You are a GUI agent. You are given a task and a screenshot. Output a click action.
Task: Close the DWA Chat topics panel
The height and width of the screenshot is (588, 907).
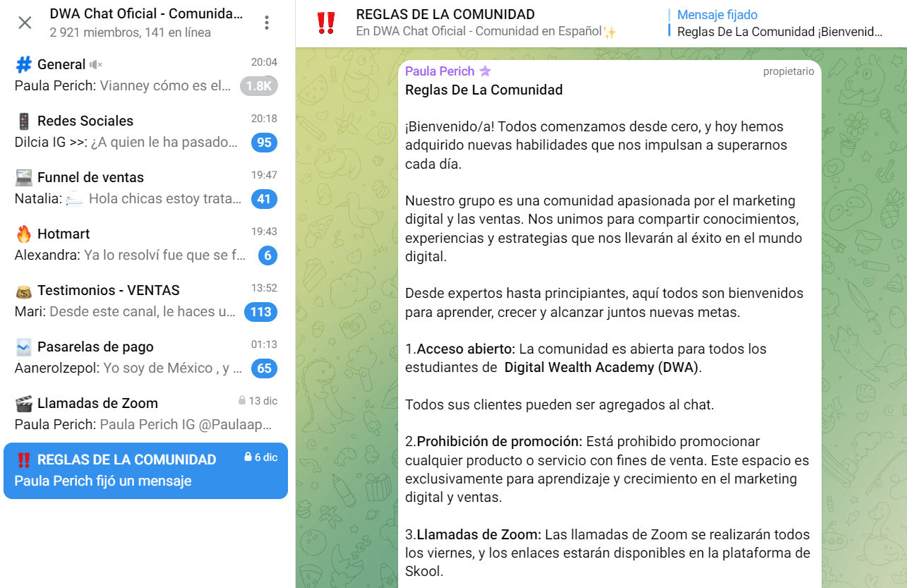click(x=25, y=23)
